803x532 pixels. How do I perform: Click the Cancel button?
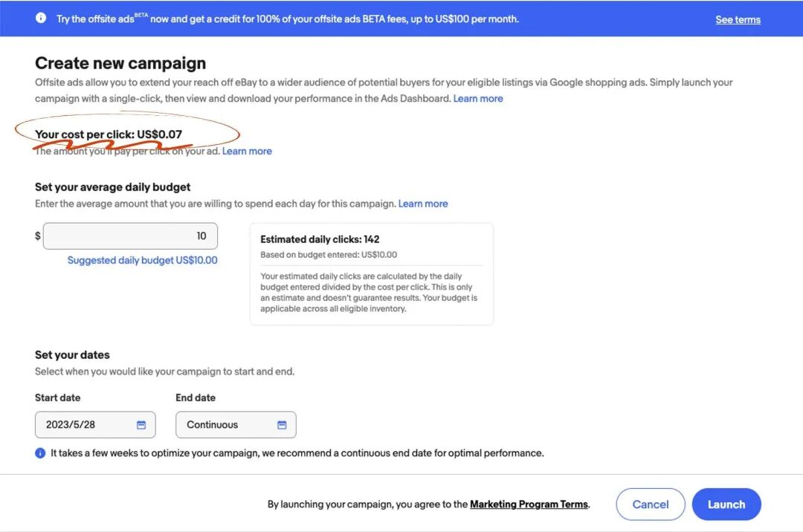coord(651,505)
